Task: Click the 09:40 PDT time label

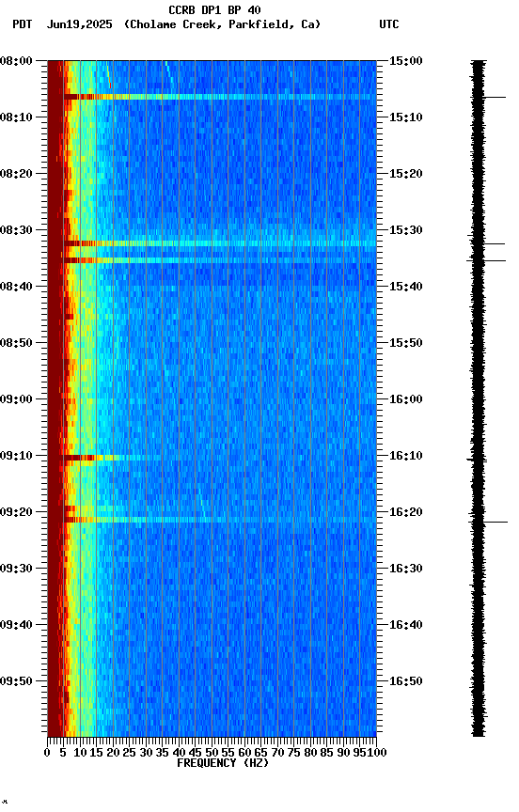Action: [16, 625]
